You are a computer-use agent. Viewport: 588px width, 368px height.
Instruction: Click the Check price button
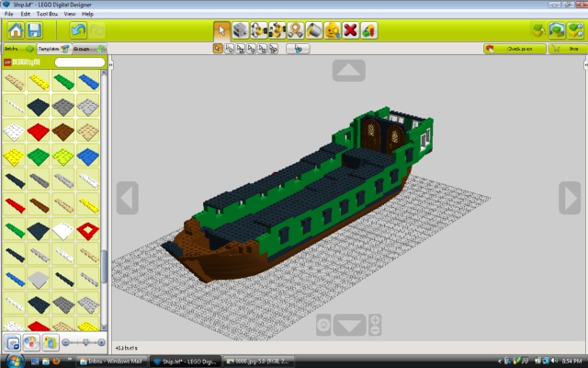(514, 49)
